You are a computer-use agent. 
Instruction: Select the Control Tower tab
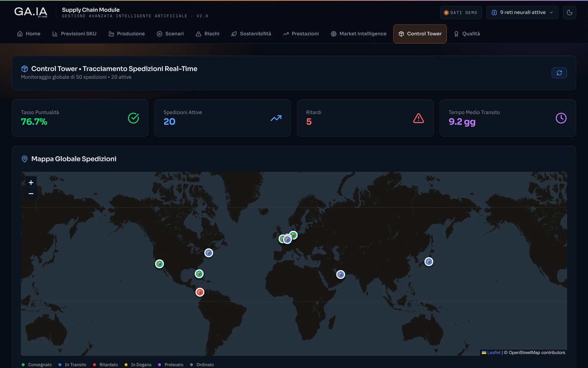click(x=420, y=34)
